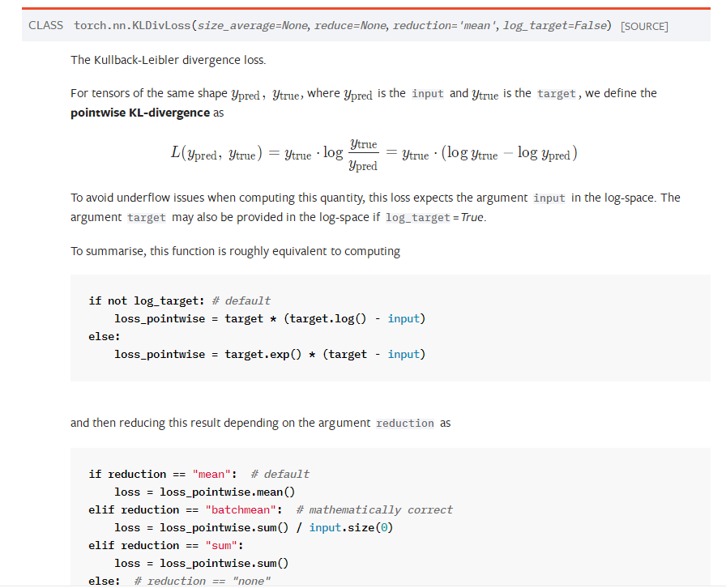Click 'elif reduction == "sum":' code line
The height and width of the screenshot is (588, 726).
tap(166, 545)
